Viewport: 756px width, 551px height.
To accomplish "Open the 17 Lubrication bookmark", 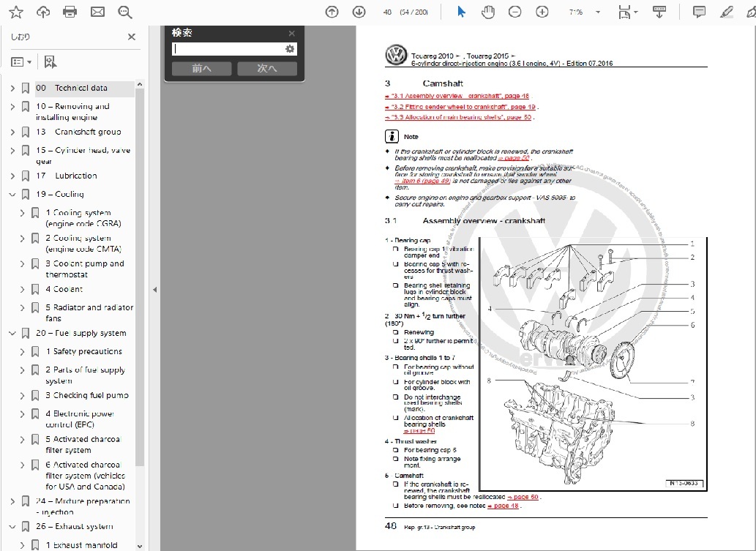I will point(67,176).
